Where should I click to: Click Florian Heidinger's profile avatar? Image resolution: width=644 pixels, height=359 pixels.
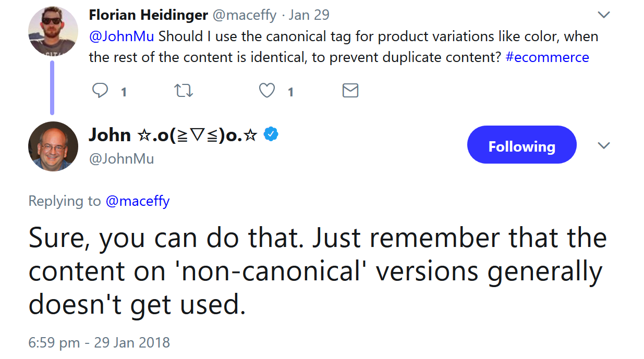click(53, 31)
